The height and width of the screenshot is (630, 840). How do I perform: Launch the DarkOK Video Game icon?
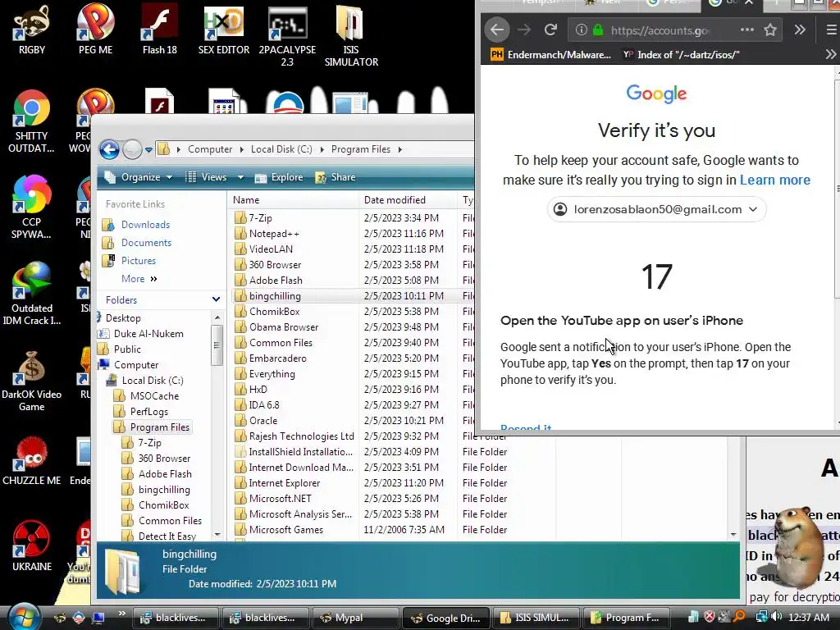click(32, 381)
